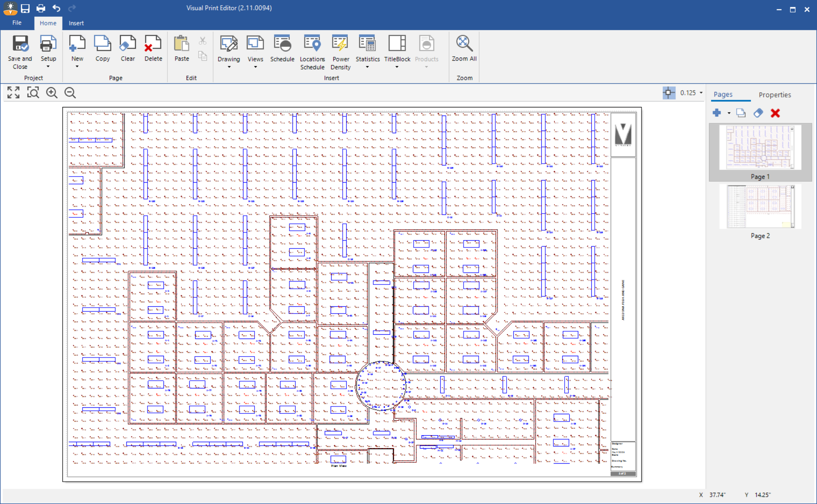This screenshot has width=817, height=504.
Task: Select the Page 2 thumbnail
Action: point(760,207)
